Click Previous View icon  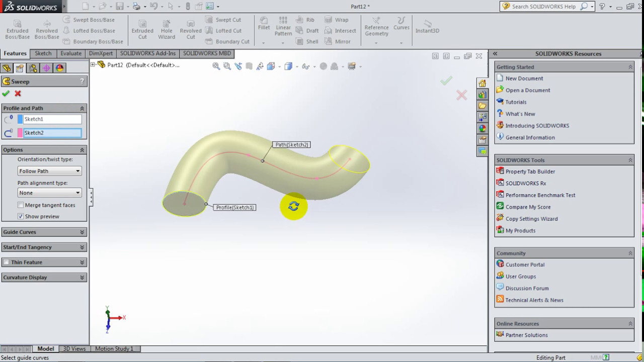[238, 66]
